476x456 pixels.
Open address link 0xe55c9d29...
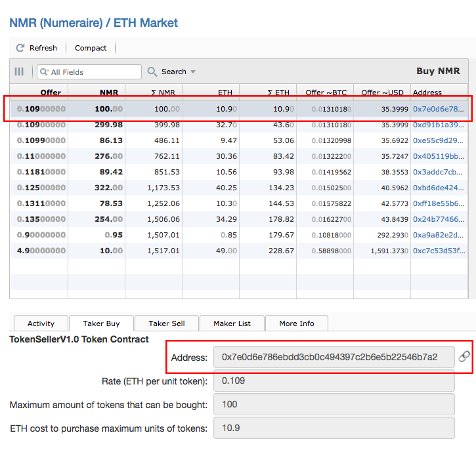click(x=438, y=140)
